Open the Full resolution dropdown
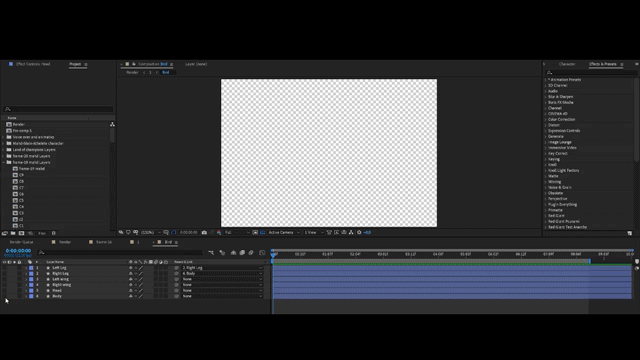Viewport: 640px width, 360px height. point(237,232)
